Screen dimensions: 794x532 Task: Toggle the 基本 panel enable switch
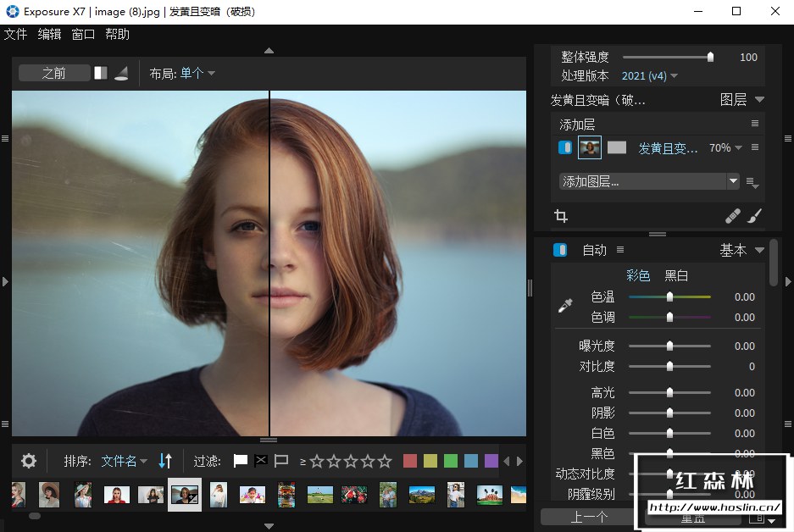coord(560,250)
